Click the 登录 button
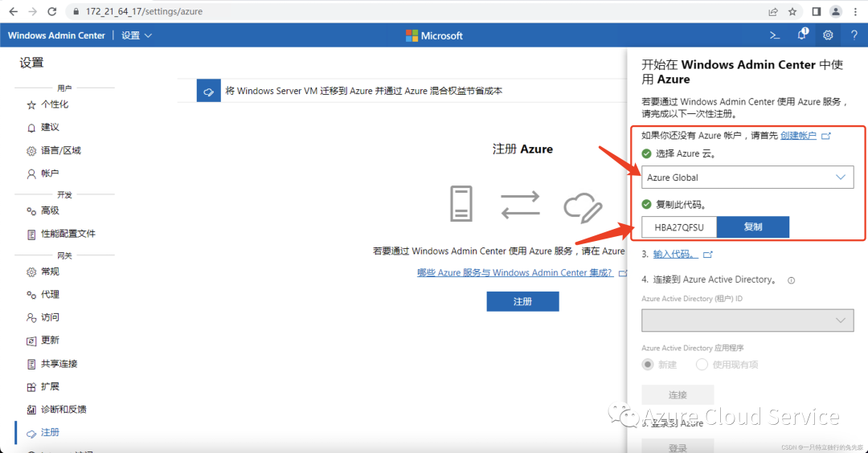The height and width of the screenshot is (453, 868). pyautogui.click(x=678, y=447)
